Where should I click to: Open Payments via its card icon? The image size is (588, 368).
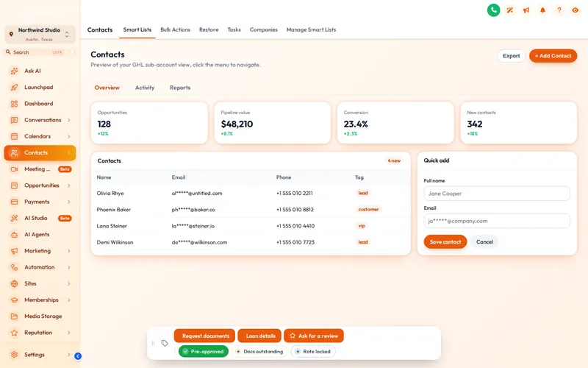click(x=14, y=202)
